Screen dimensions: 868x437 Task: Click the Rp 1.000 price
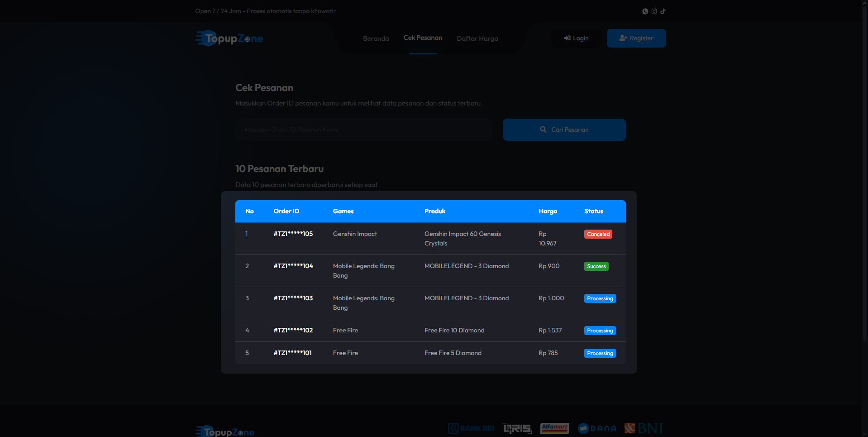pyautogui.click(x=551, y=298)
